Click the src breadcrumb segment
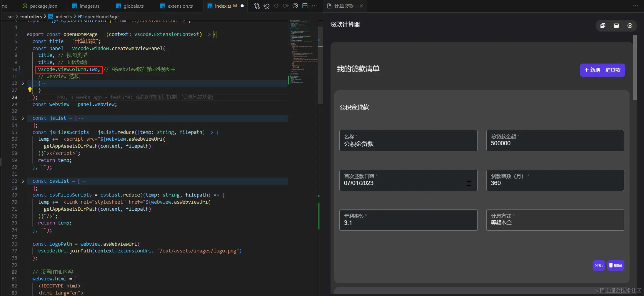Image resolution: width=644 pixels, height=296 pixels. click(11, 16)
